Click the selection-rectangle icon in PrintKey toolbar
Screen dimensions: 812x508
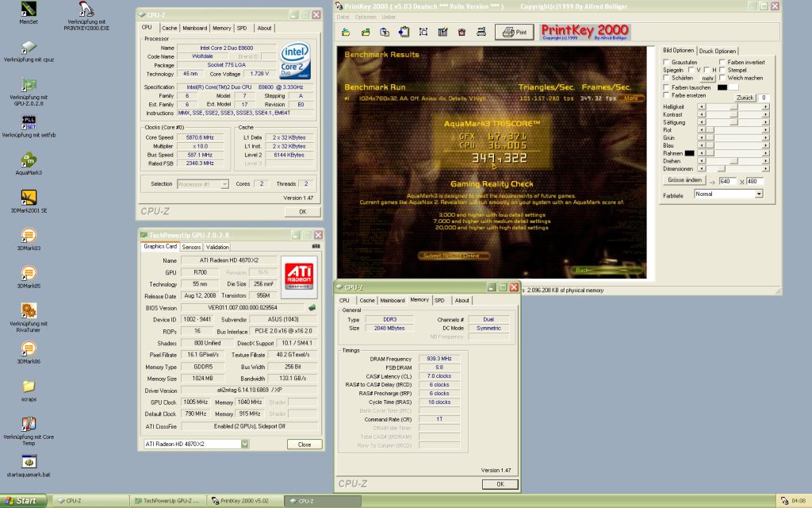[x=423, y=32]
